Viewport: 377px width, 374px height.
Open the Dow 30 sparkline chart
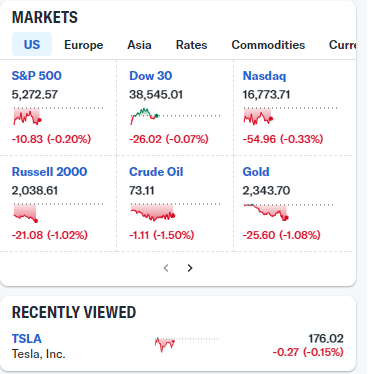pyautogui.click(x=175, y=116)
